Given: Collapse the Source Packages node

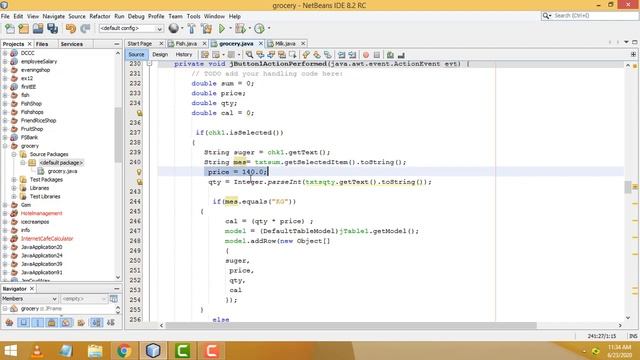Looking at the screenshot, I should [14, 154].
